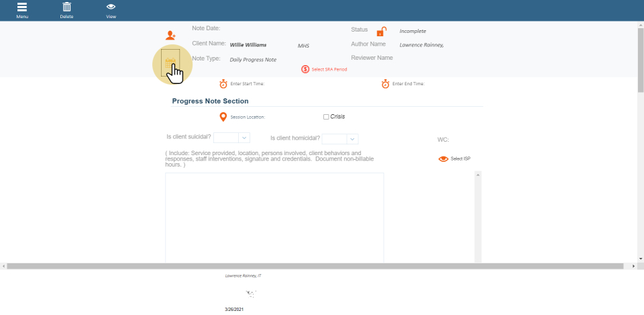This screenshot has width=644, height=315.
Task: Click the page vertical scrollbar down arrow
Action: pos(640,259)
